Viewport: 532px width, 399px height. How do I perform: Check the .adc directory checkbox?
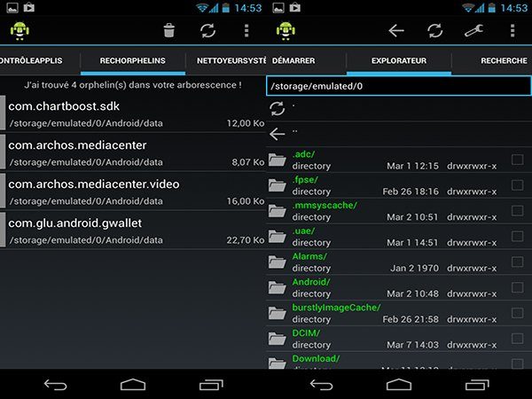pos(518,160)
